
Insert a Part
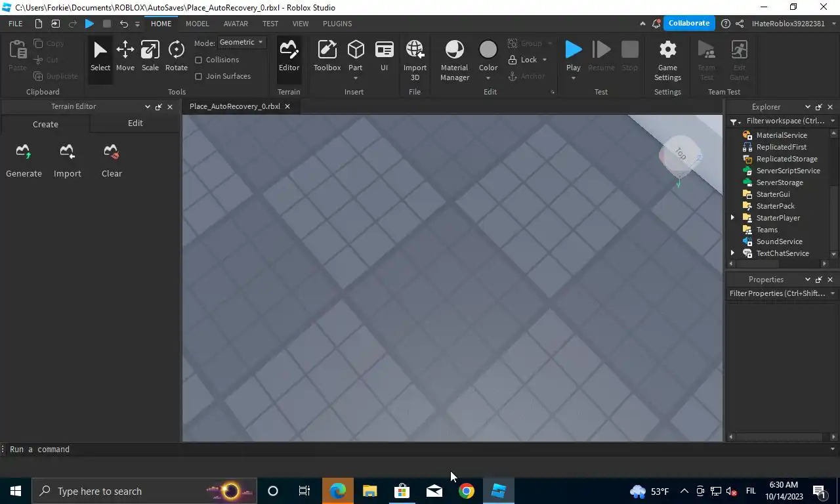coord(356,51)
